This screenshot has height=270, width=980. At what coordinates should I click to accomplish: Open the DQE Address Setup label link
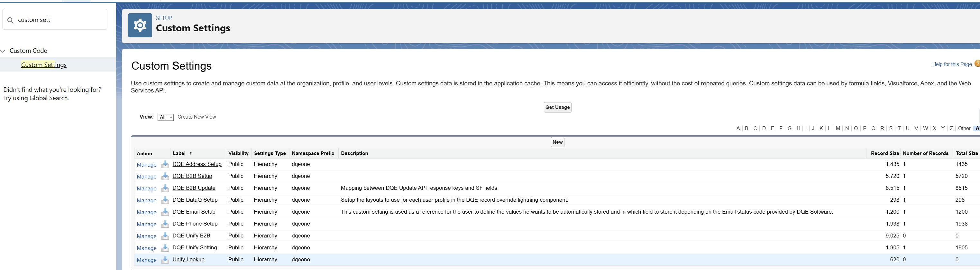[x=197, y=164]
